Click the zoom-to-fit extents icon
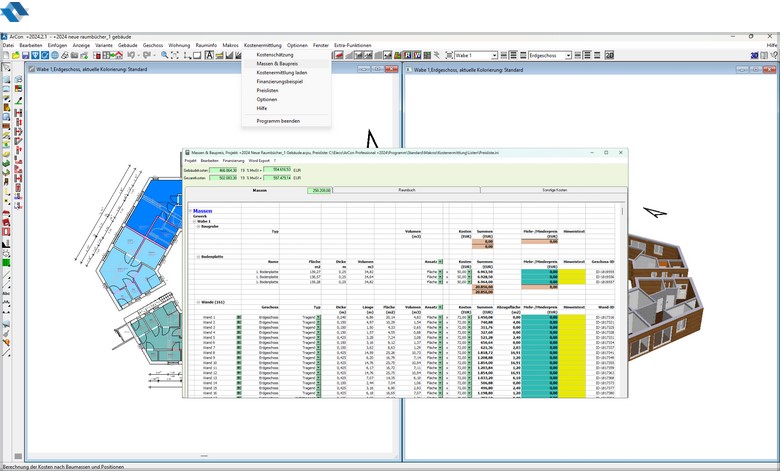 (x=175, y=55)
